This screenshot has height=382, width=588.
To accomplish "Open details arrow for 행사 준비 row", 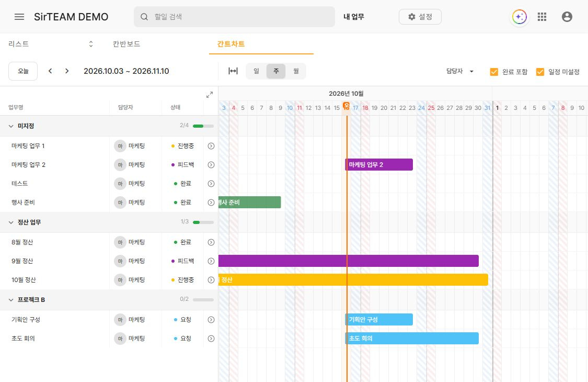I will 211,203.
